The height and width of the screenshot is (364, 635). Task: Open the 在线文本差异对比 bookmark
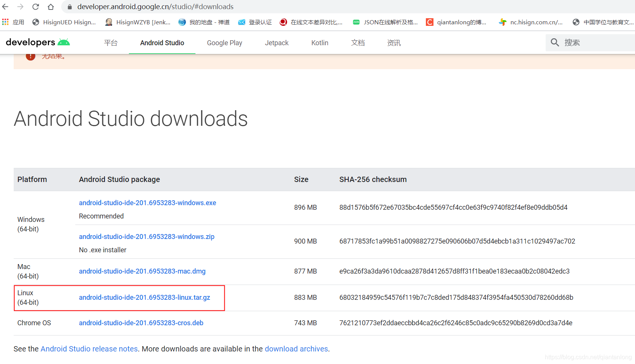pyautogui.click(x=311, y=22)
